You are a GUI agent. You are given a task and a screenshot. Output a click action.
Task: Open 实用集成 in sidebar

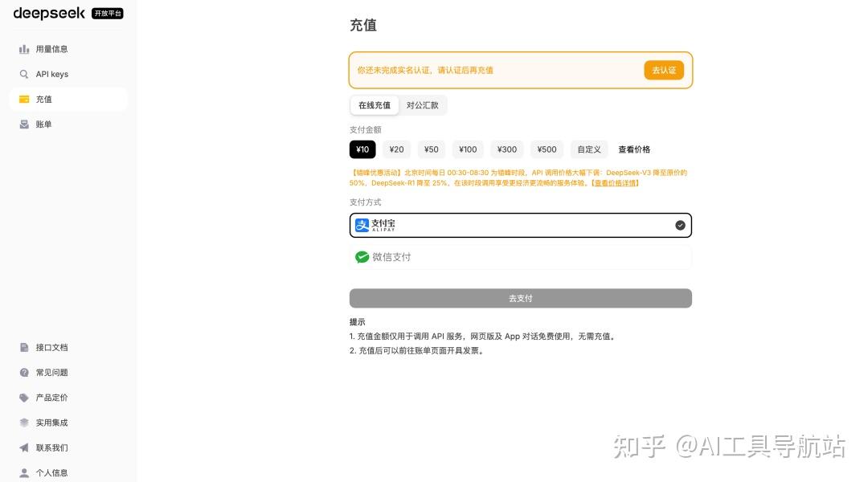click(68, 423)
